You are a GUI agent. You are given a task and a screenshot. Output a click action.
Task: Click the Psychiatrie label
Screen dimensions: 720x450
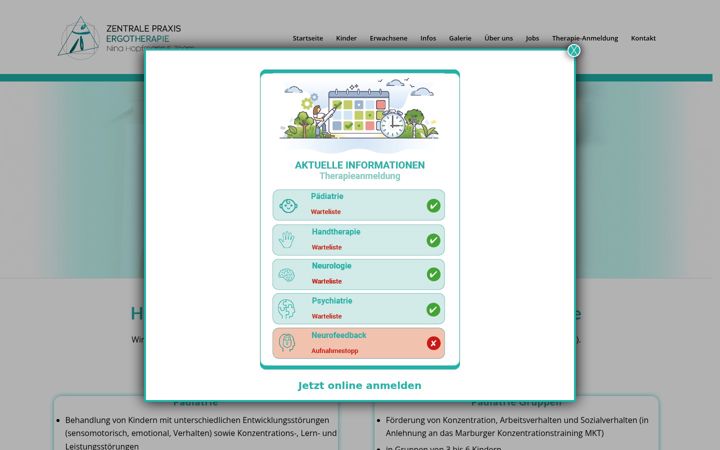pyautogui.click(x=332, y=301)
